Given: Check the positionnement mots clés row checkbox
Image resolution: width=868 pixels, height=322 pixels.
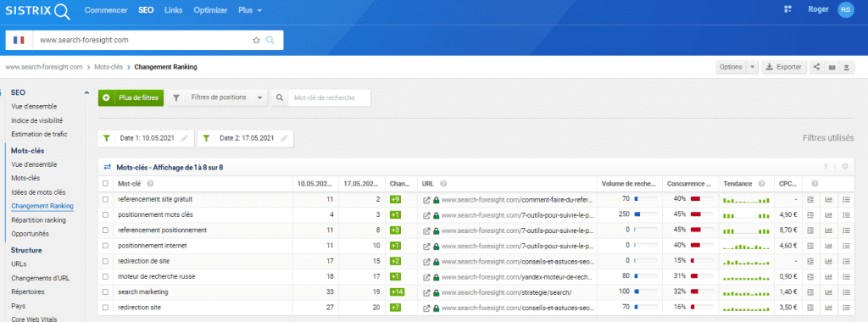Looking at the screenshot, I should [106, 214].
